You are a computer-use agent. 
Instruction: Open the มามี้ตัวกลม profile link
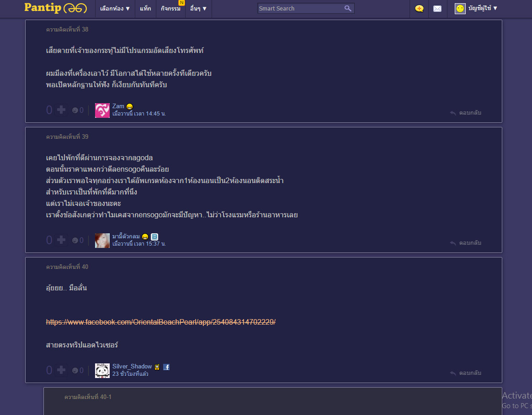click(126, 236)
